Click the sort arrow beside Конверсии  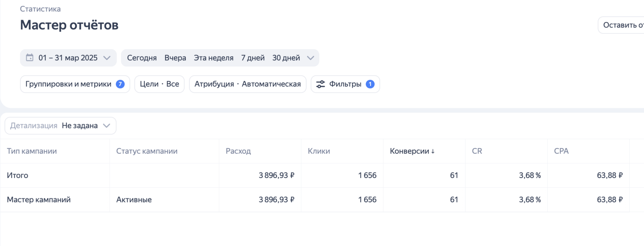(433, 151)
